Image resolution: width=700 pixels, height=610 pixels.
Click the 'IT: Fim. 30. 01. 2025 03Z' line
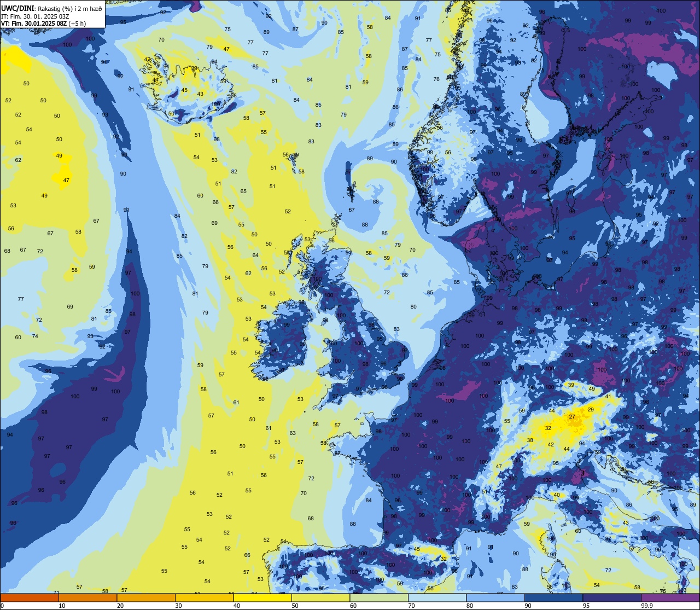point(34,16)
